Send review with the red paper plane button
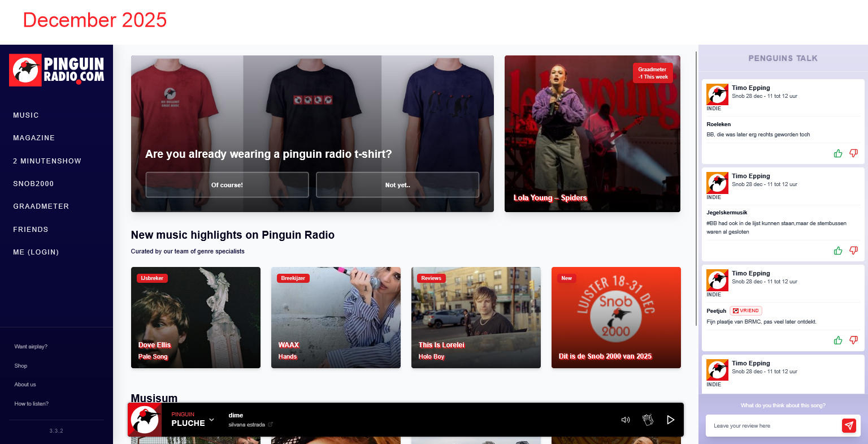The width and height of the screenshot is (868, 444). (849, 426)
